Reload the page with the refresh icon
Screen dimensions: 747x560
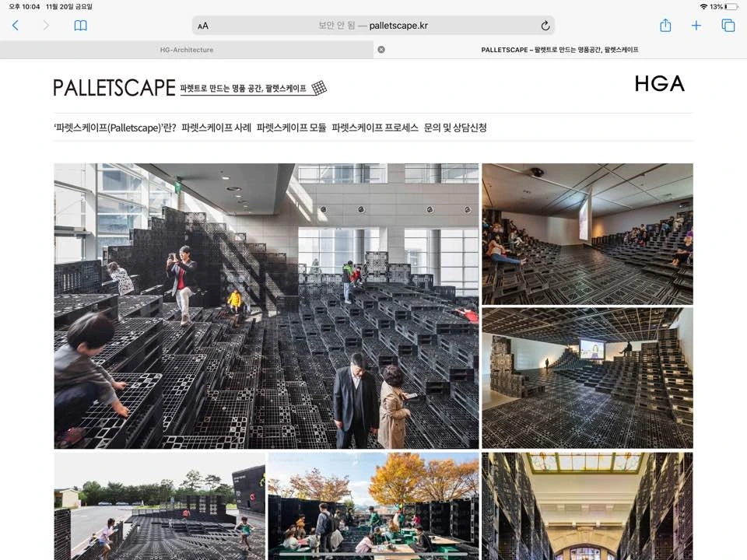coord(545,26)
